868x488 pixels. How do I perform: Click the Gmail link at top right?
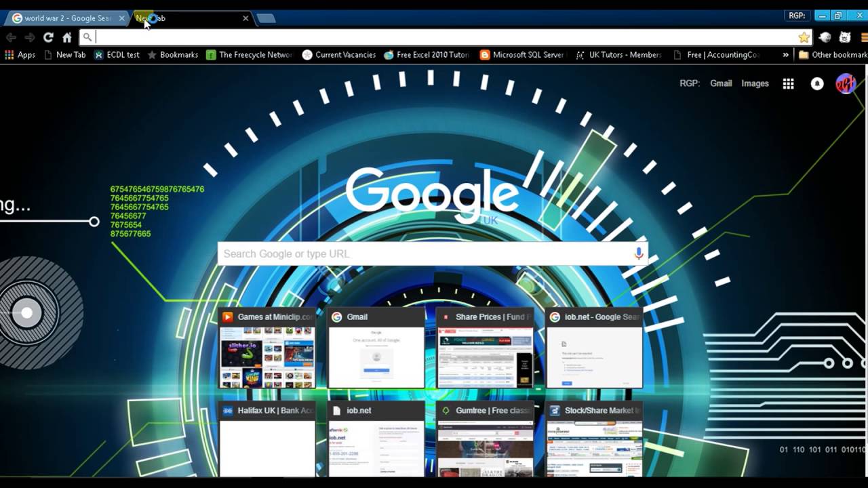[x=721, y=83]
